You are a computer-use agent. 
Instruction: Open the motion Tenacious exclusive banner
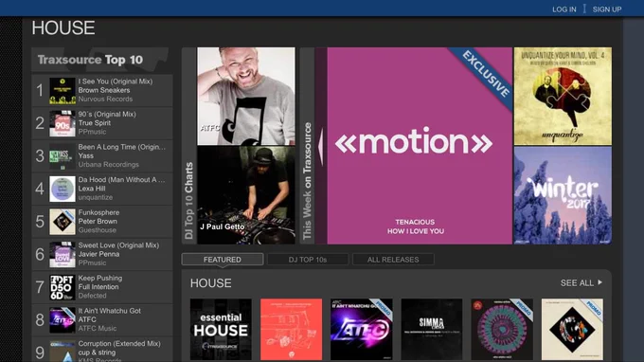pos(420,146)
